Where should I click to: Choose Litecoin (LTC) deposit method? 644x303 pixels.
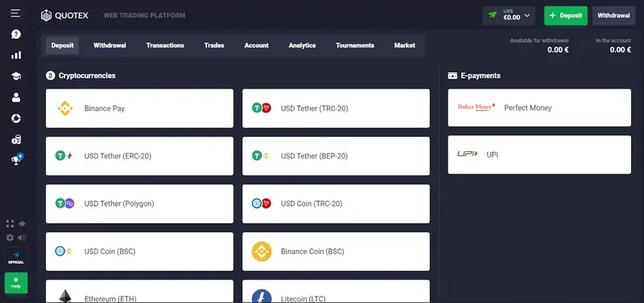pos(336,292)
